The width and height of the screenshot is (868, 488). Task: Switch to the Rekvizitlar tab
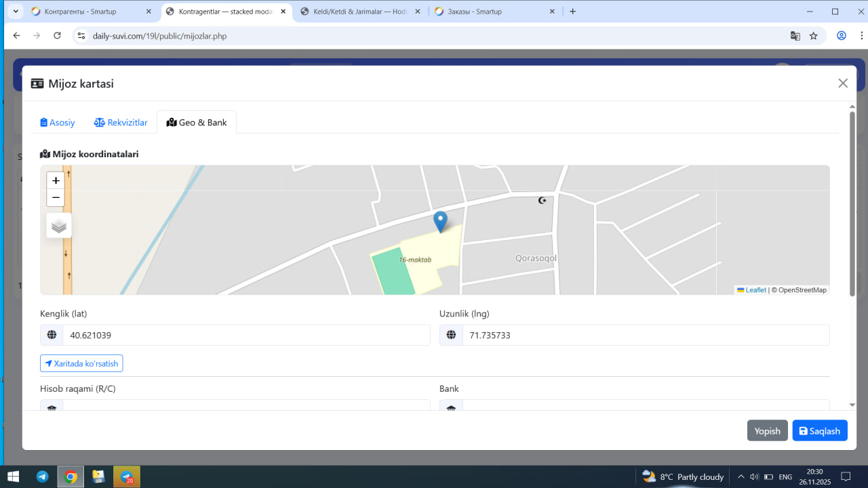click(121, 123)
